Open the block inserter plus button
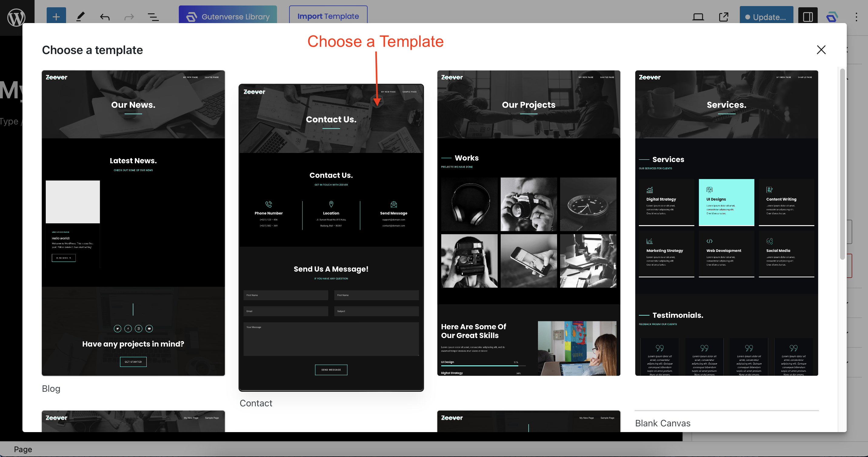Image resolution: width=868 pixels, height=457 pixels. (x=56, y=16)
